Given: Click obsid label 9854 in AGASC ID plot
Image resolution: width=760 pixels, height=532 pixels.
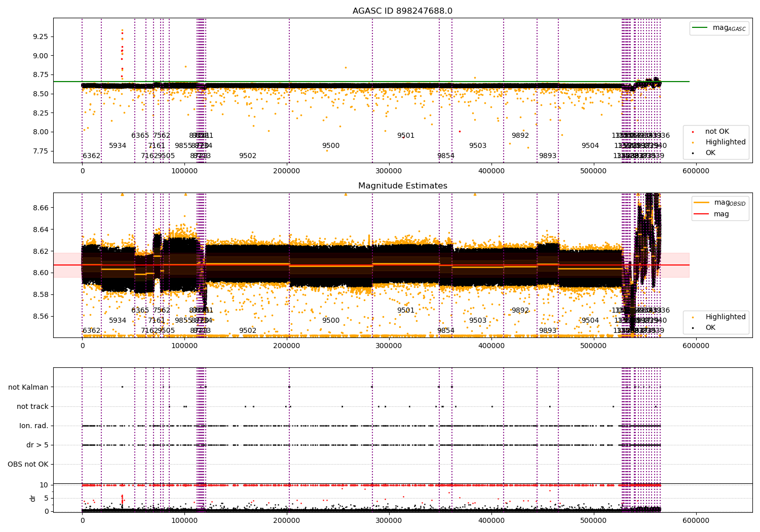Looking at the screenshot, I should pyautogui.click(x=446, y=156).
